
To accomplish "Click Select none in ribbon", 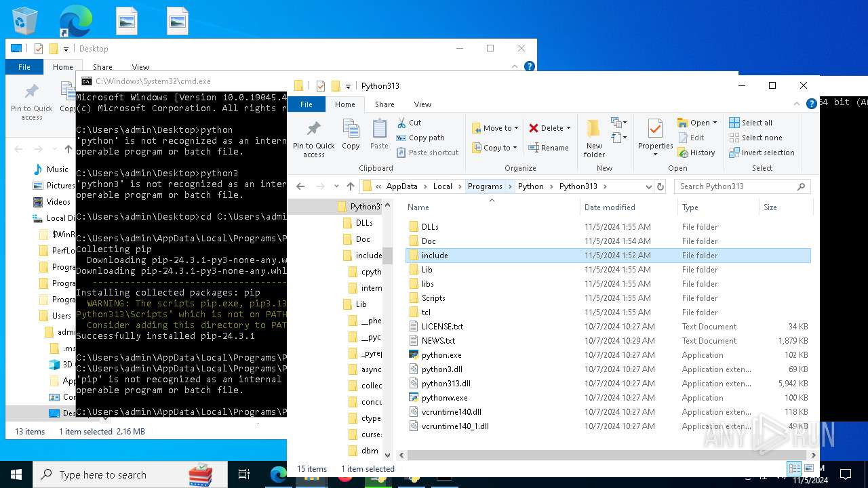I will click(x=755, y=138).
